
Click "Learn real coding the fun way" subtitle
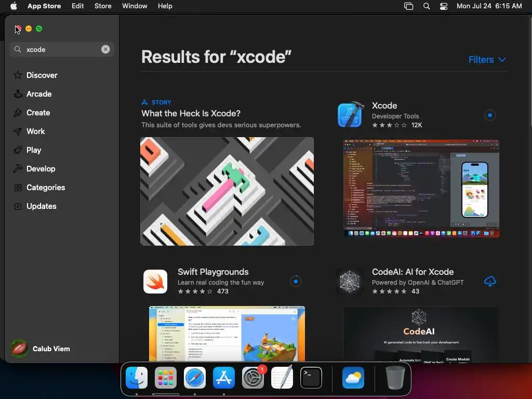(x=221, y=282)
